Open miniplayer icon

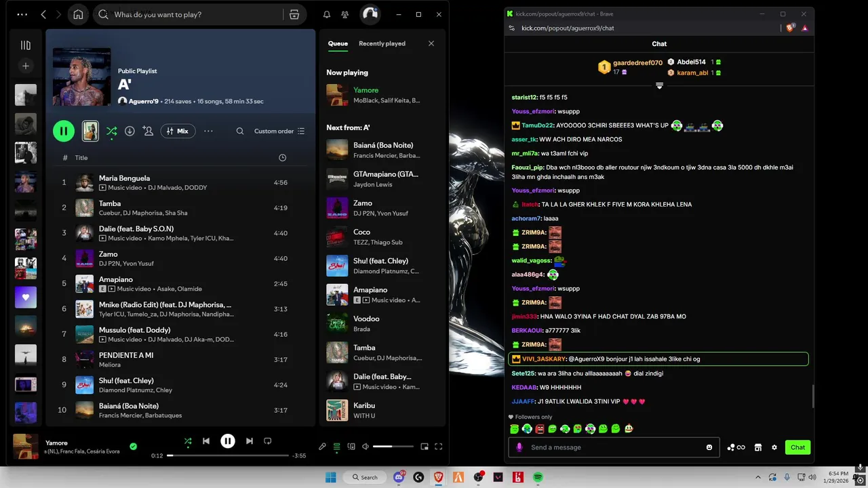coord(425,447)
